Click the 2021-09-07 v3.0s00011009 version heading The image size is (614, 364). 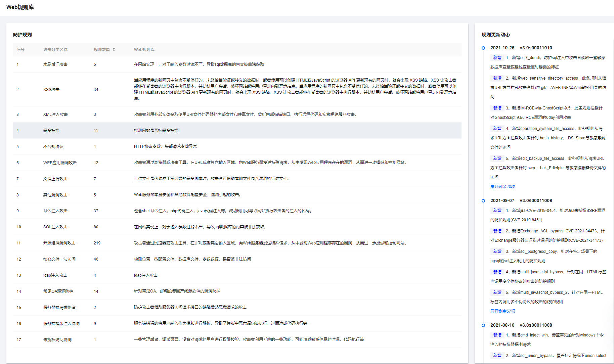tap(521, 201)
